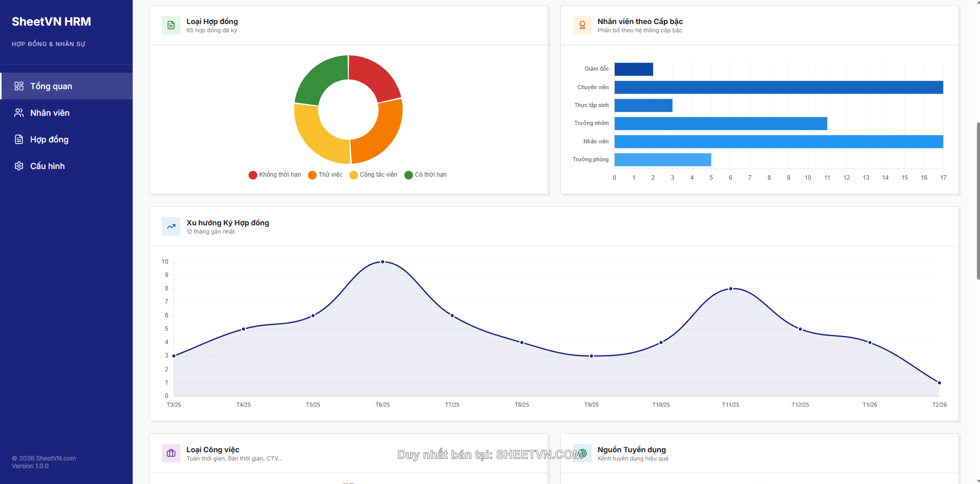Click the Loại Hợp đồng card document icon
This screenshot has width=980, height=484.
click(x=171, y=25)
